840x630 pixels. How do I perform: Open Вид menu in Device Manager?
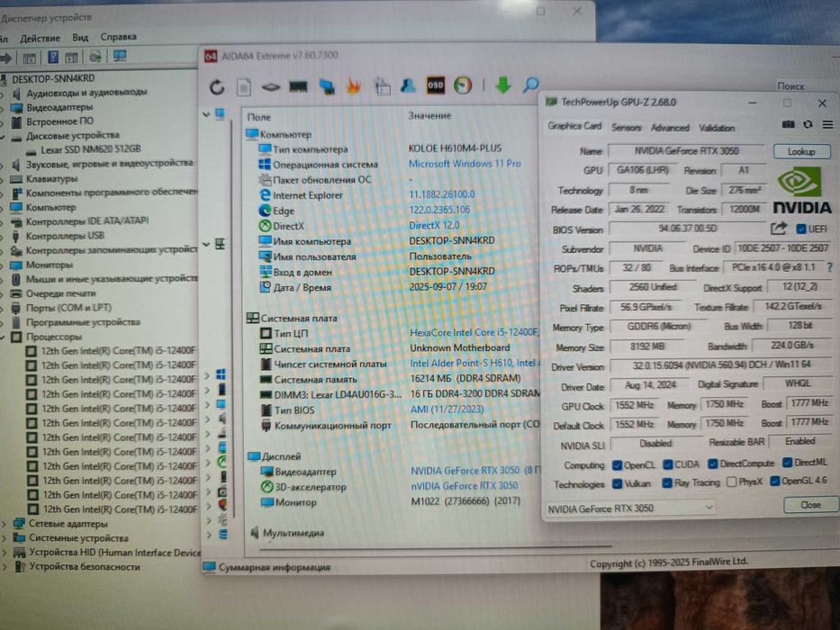coord(80,38)
